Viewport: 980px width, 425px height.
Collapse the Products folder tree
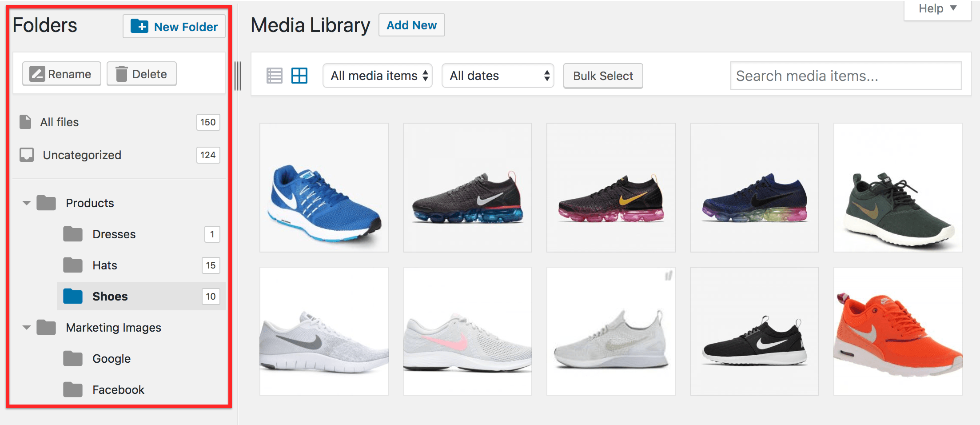[27, 203]
